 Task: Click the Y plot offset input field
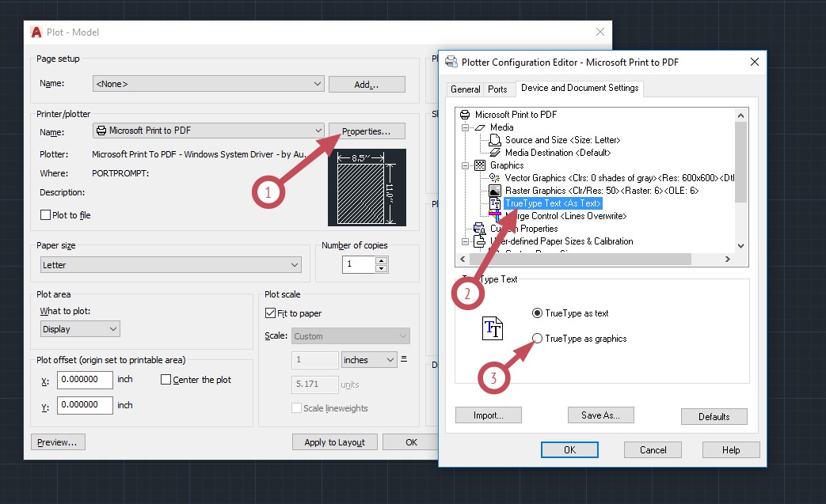point(85,404)
